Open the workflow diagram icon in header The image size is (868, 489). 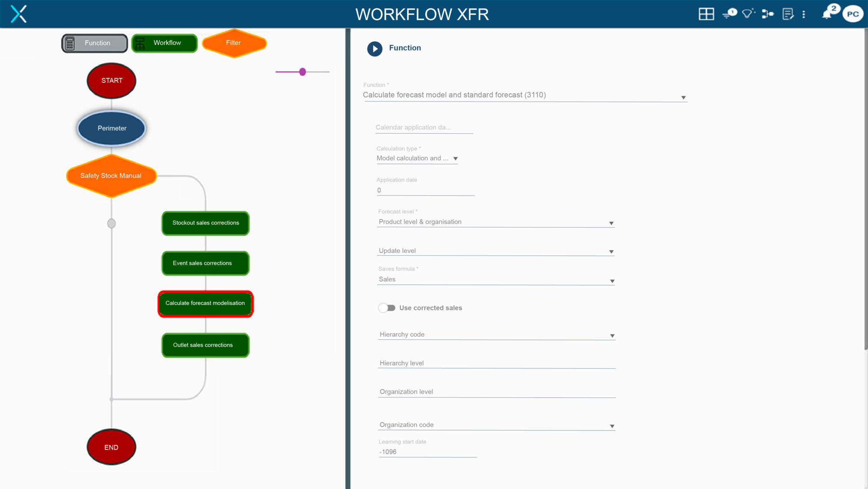(767, 14)
